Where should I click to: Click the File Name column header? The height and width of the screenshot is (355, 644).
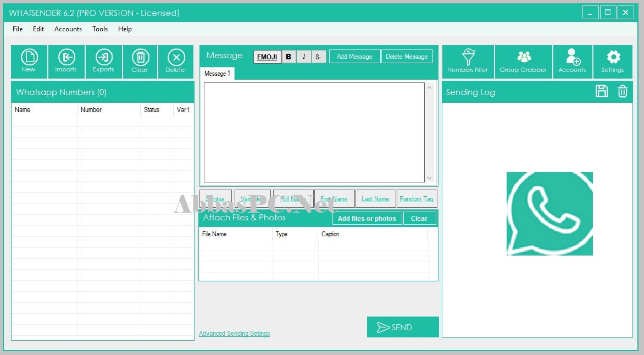[x=236, y=234]
